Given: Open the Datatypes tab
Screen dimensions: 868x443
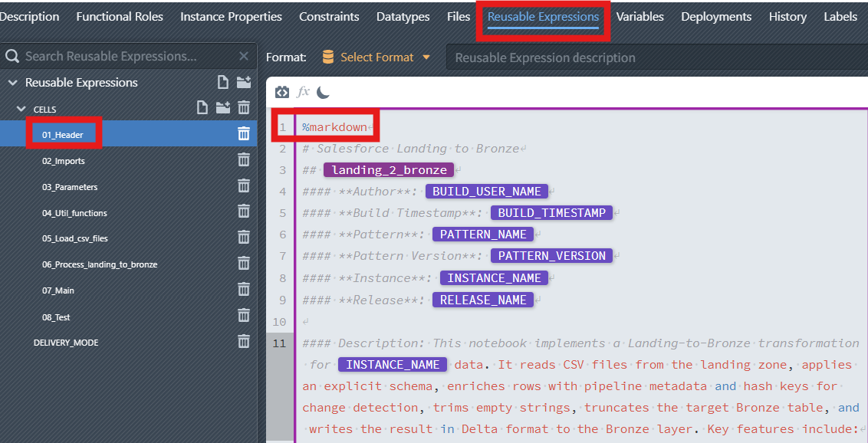Looking at the screenshot, I should [403, 17].
